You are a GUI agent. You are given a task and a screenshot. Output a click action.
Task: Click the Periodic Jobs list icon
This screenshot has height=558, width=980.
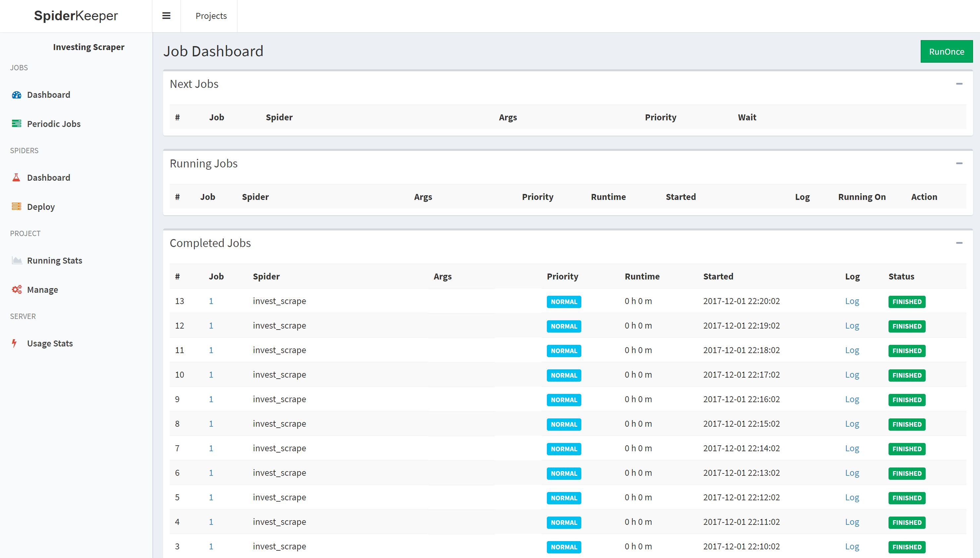pyautogui.click(x=17, y=123)
